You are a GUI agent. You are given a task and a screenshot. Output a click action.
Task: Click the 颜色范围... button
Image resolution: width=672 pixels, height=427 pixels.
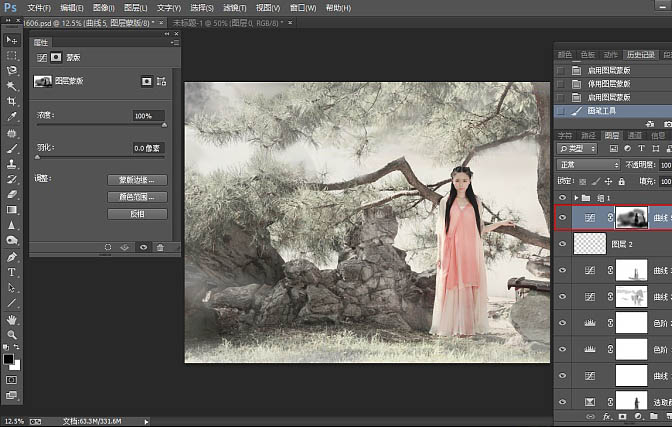tap(137, 197)
